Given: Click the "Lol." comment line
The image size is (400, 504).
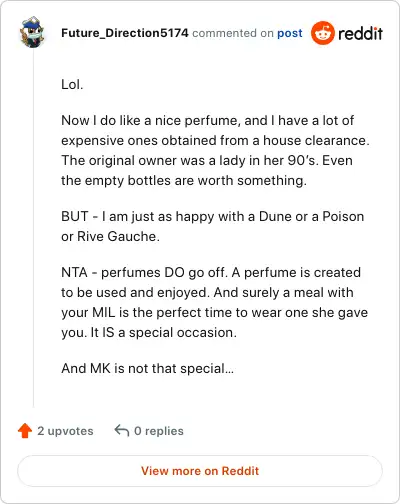Looking at the screenshot, I should click(x=72, y=84).
